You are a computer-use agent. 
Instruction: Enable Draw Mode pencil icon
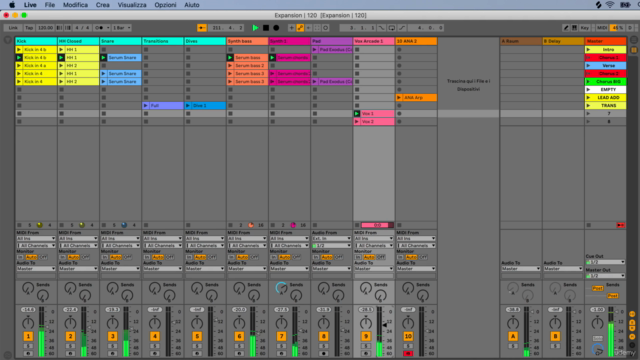tap(566, 28)
